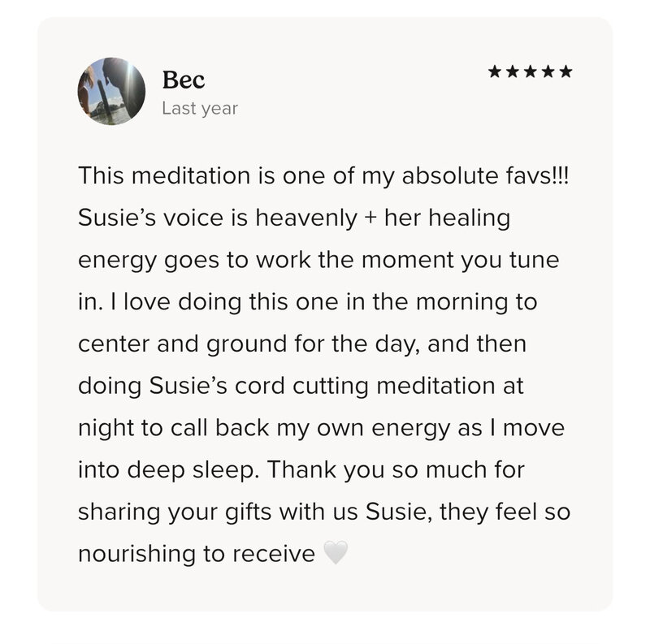Select the 'Last year' timestamp
The height and width of the screenshot is (644, 650).
coord(200,109)
